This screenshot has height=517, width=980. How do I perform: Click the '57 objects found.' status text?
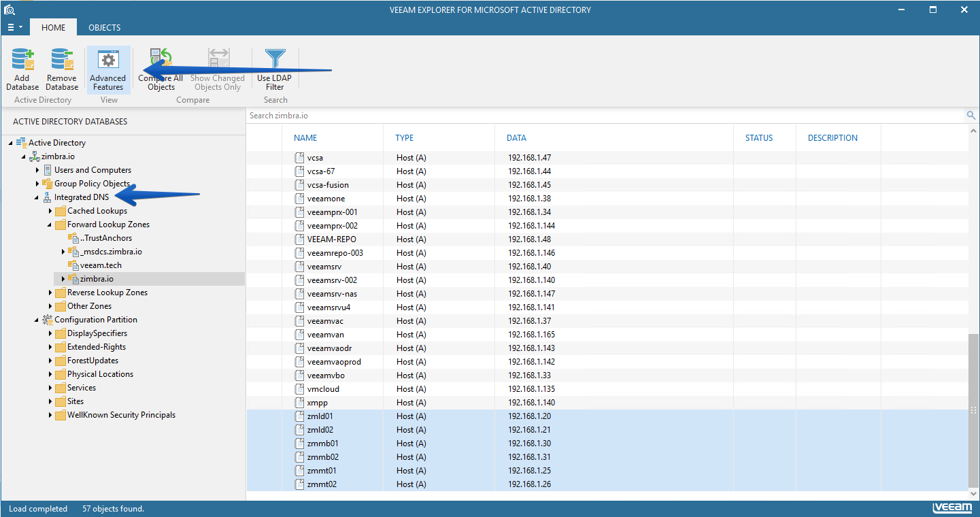tap(114, 509)
